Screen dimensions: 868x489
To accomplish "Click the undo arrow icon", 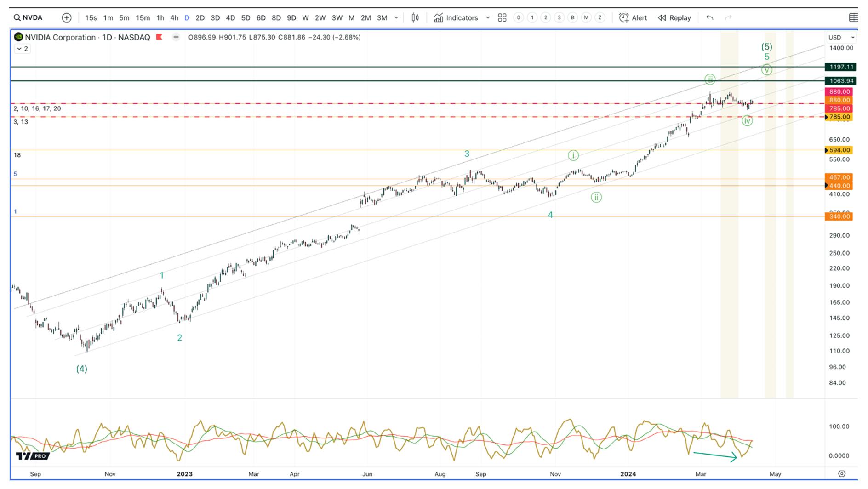I will point(710,18).
